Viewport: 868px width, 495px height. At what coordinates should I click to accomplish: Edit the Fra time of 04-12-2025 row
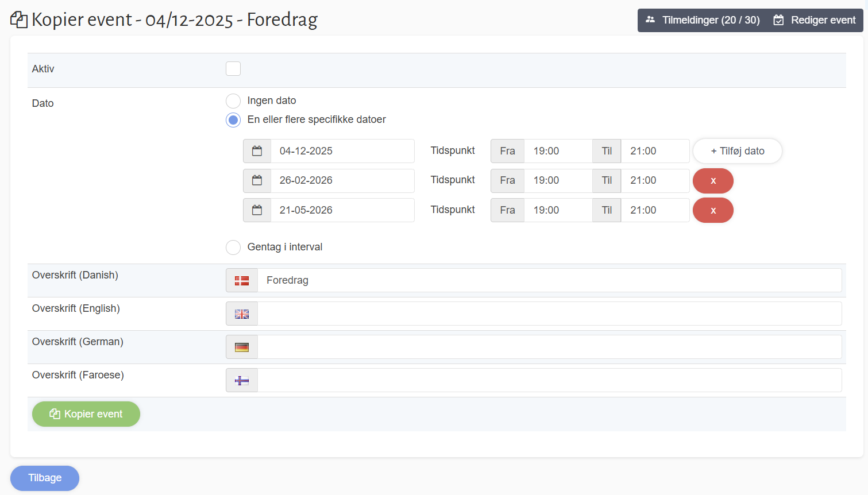[x=557, y=151]
